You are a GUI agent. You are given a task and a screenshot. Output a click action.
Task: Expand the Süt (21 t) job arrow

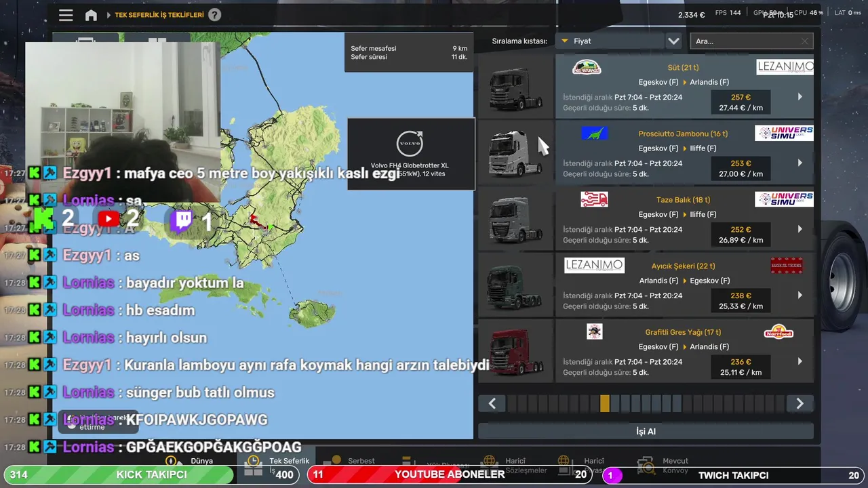pos(800,97)
